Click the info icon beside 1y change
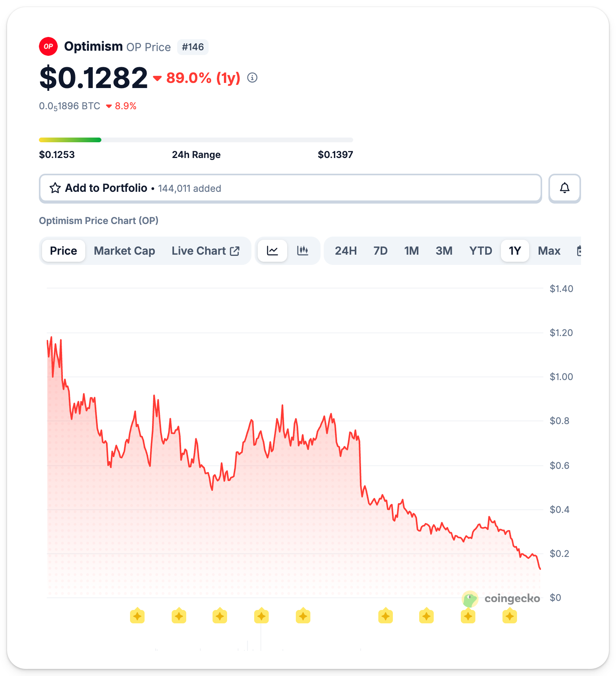Image resolution: width=616 pixels, height=676 pixels. coord(252,78)
